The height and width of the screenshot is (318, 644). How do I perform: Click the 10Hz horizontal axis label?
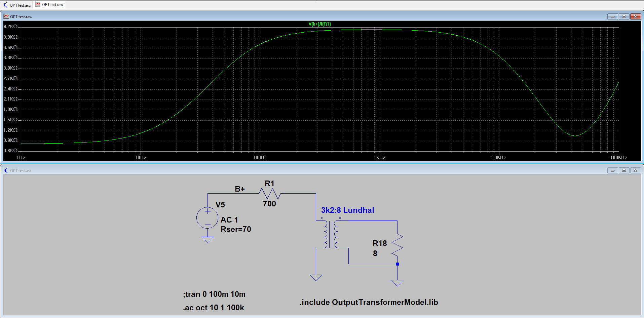click(141, 157)
